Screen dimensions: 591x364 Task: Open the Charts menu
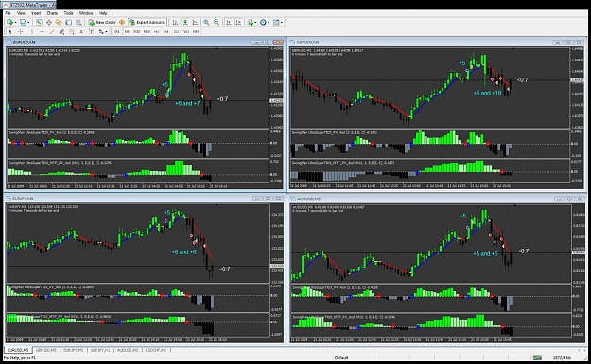(52, 13)
